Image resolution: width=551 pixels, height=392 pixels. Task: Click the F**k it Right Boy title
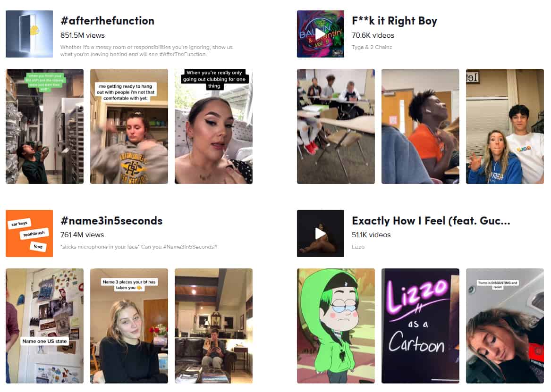point(394,21)
